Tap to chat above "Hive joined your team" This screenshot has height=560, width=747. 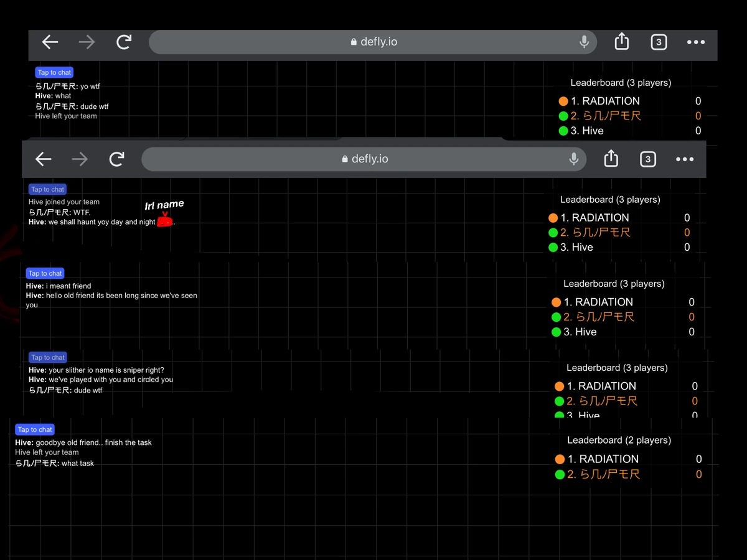coord(47,189)
